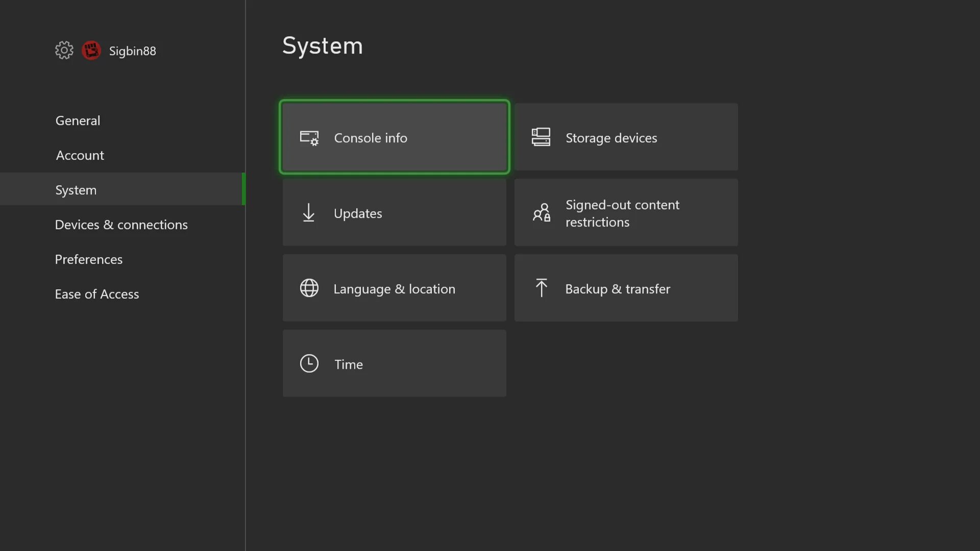Click the settings gear icon
Image resolution: width=980 pixels, height=551 pixels.
click(x=63, y=51)
